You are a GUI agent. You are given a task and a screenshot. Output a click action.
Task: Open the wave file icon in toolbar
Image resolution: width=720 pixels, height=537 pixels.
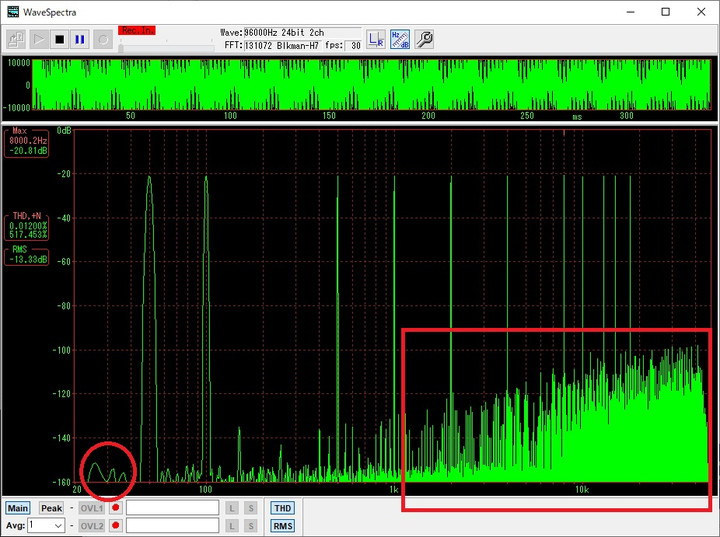click(x=16, y=40)
